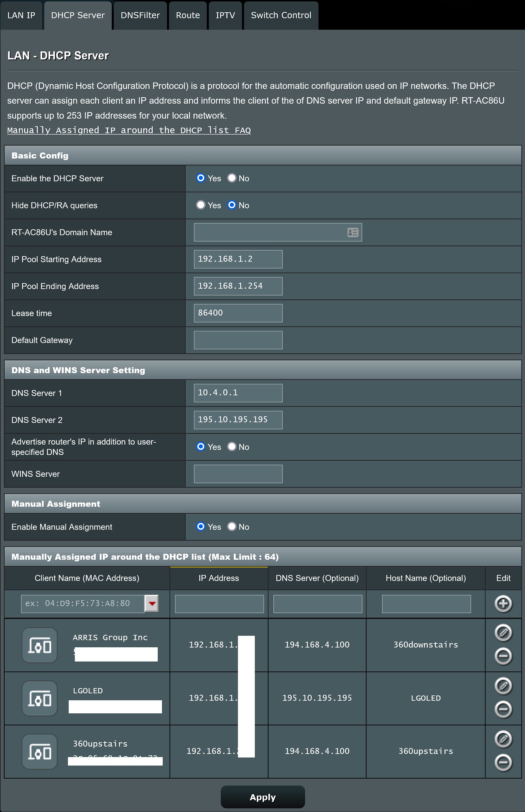The width and height of the screenshot is (525, 812).
Task: Remove the 360upstairs entry
Action: 503,762
